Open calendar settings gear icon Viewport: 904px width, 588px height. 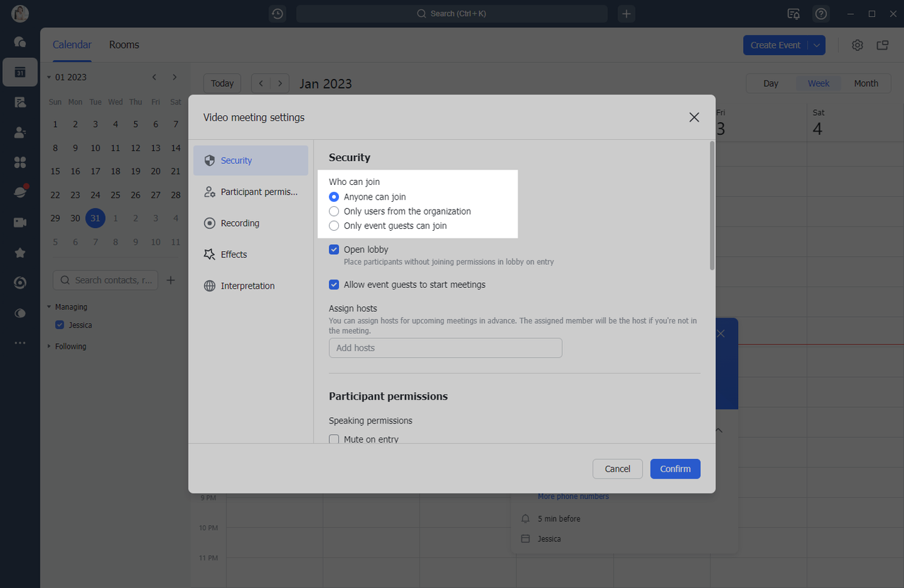[857, 45]
